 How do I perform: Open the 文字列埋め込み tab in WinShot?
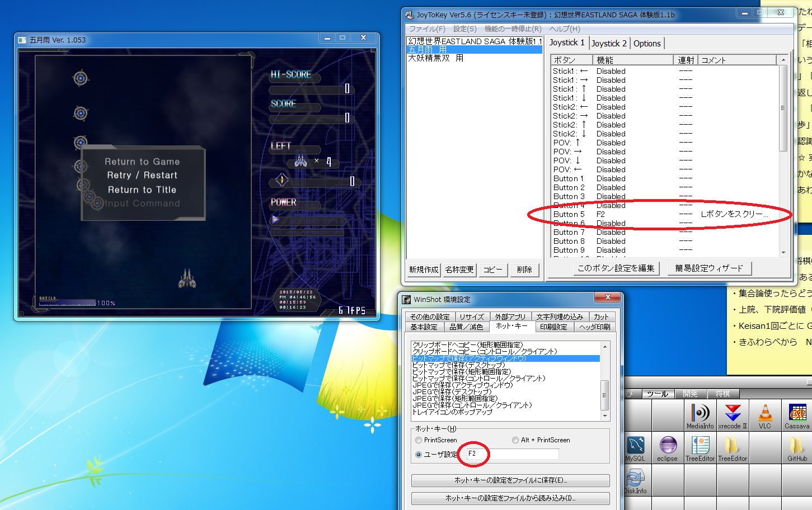[x=560, y=317]
